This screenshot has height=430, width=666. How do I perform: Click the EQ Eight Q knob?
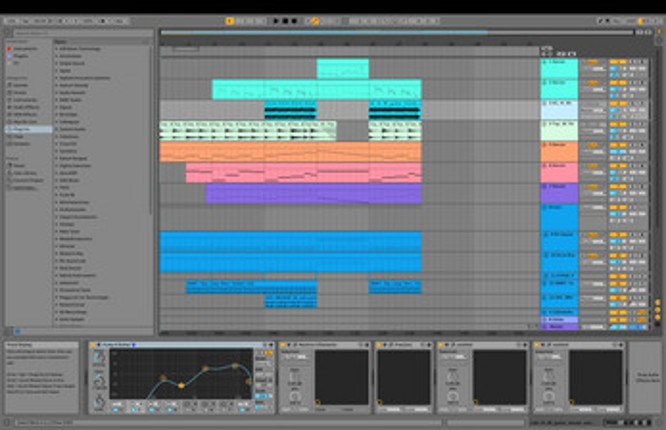point(99,401)
